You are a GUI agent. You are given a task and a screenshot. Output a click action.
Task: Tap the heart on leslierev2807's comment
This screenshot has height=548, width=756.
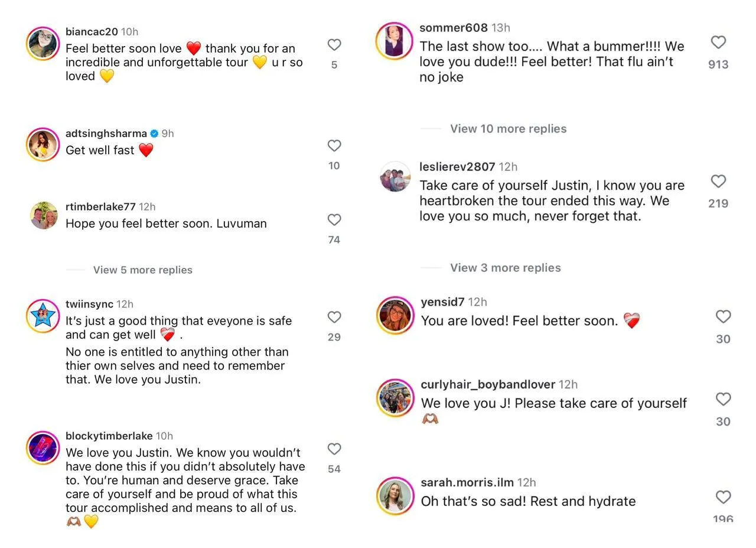click(718, 181)
